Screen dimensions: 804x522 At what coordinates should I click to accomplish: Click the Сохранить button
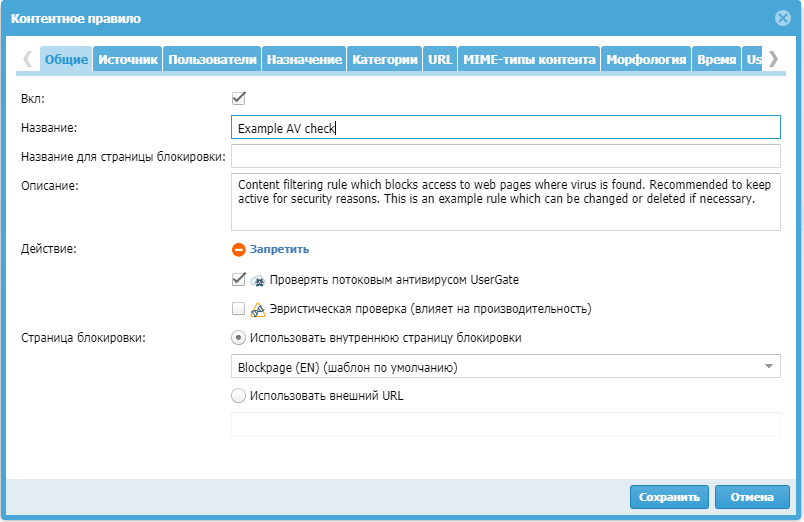point(669,497)
